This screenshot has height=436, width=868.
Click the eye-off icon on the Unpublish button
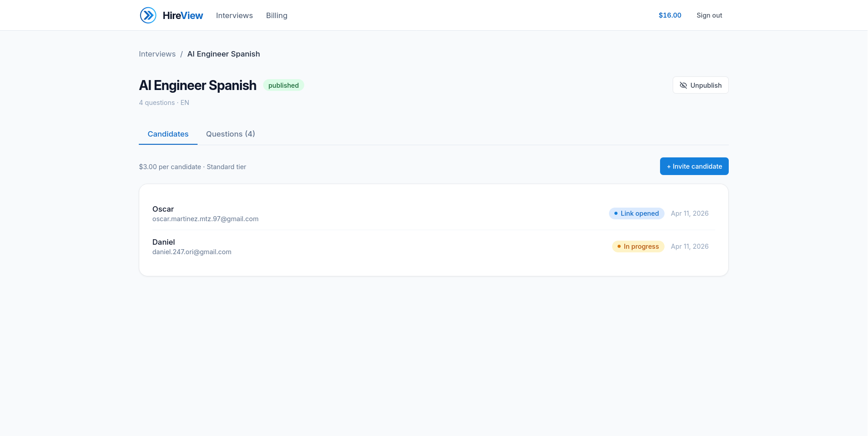[x=684, y=85]
